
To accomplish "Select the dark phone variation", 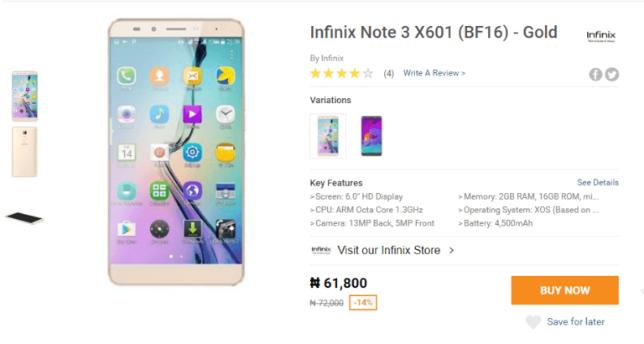I will [x=371, y=136].
